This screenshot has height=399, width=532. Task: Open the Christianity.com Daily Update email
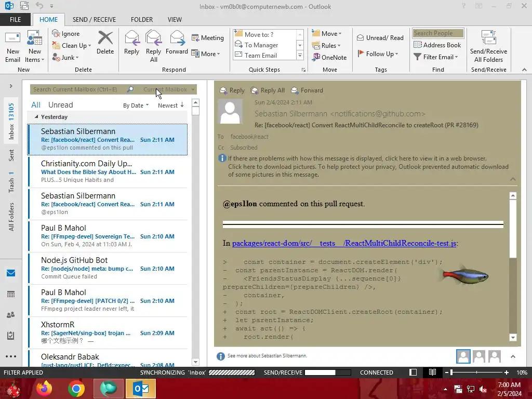click(108, 171)
